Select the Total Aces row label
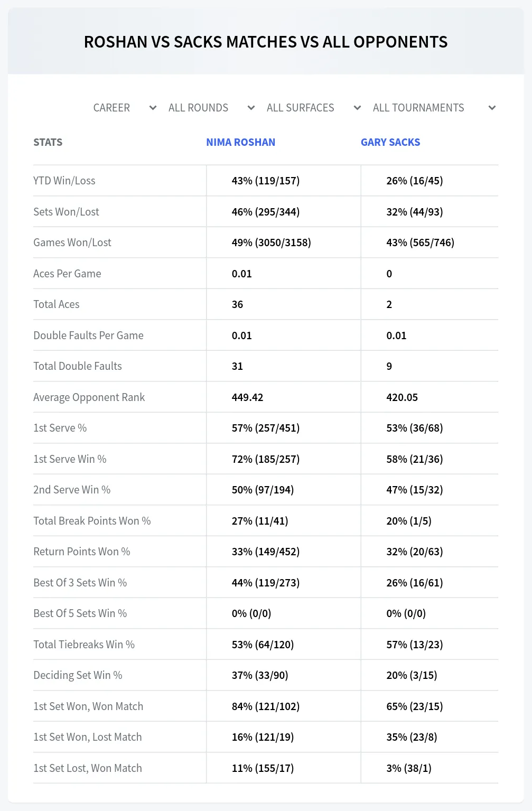The image size is (532, 811). click(x=57, y=304)
